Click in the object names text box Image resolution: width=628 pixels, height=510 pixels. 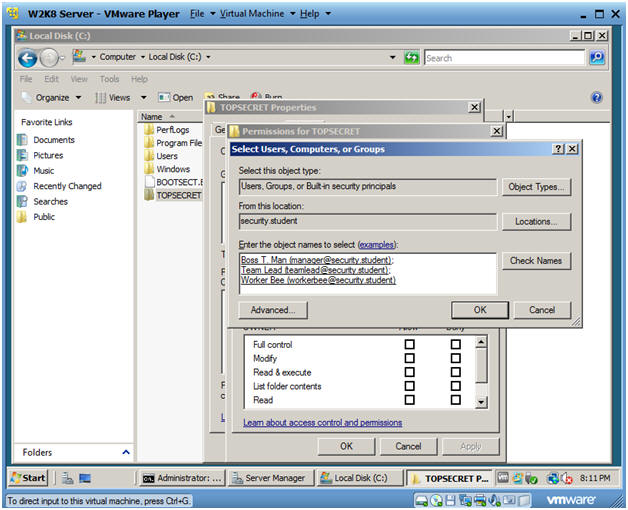[x=368, y=274]
